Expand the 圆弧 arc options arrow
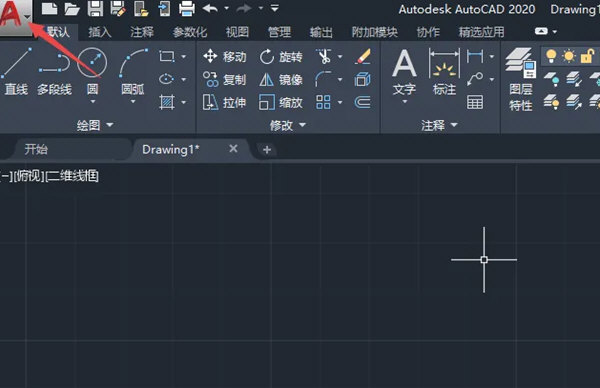 (133, 102)
